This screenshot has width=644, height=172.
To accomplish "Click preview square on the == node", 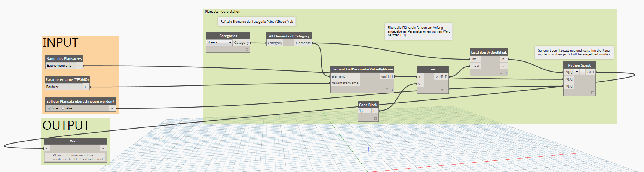I will point(442,90).
